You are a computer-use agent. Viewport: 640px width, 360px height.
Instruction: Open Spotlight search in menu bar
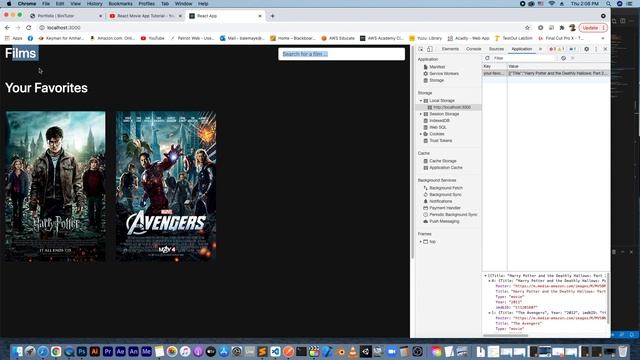point(608,4)
